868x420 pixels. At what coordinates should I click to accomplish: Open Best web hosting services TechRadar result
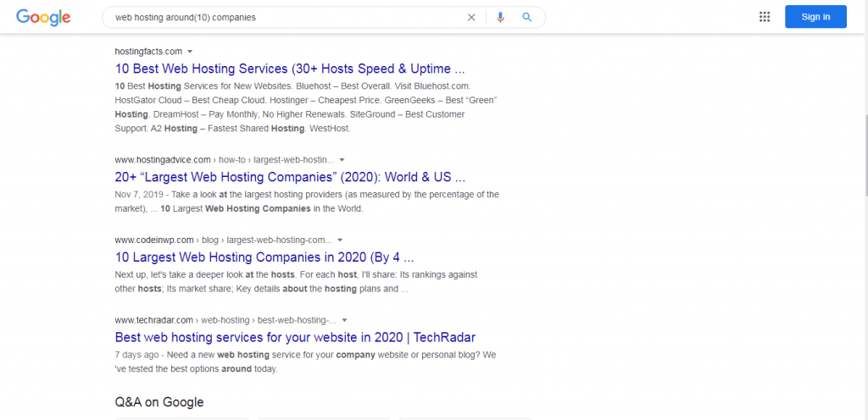pos(295,337)
